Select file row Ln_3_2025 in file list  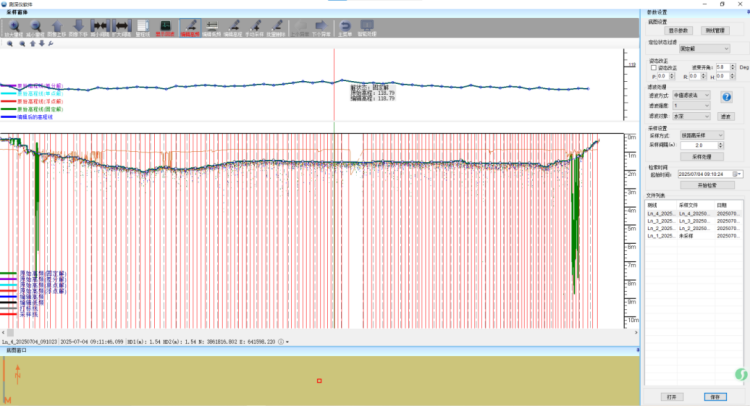pos(694,221)
